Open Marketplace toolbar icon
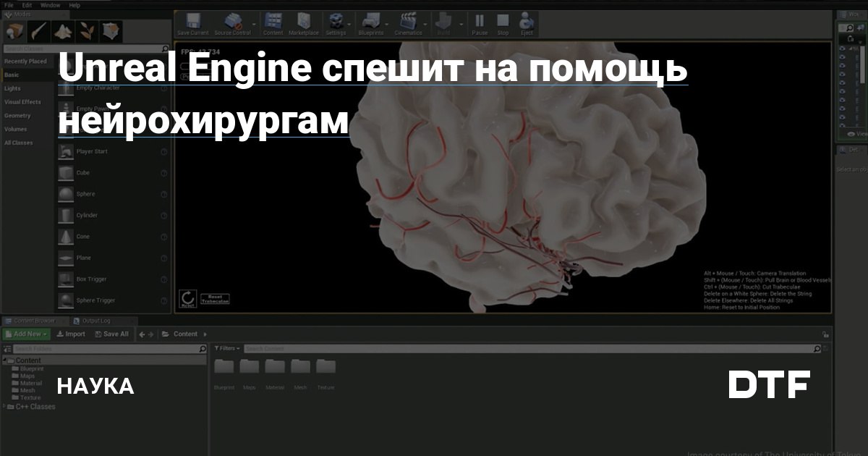The image size is (868, 456). coord(303,23)
